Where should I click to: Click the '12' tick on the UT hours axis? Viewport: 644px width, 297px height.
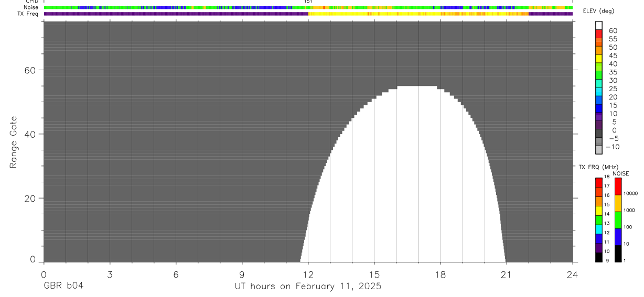click(308, 274)
